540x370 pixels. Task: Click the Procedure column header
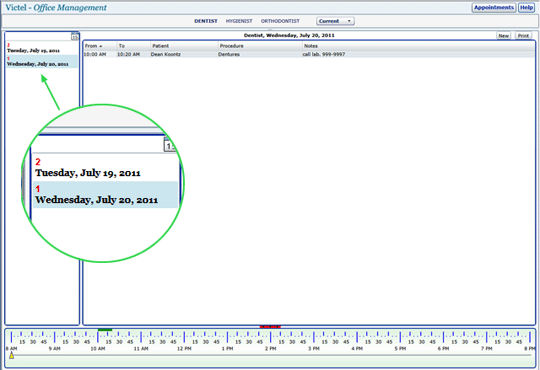tap(260, 46)
